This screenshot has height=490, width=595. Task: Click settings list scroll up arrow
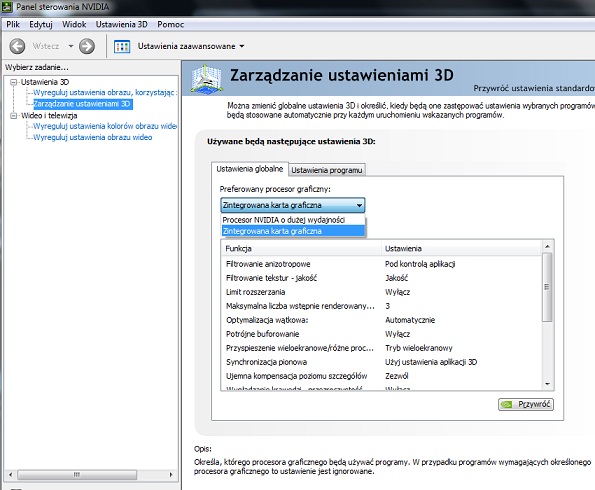(x=547, y=246)
